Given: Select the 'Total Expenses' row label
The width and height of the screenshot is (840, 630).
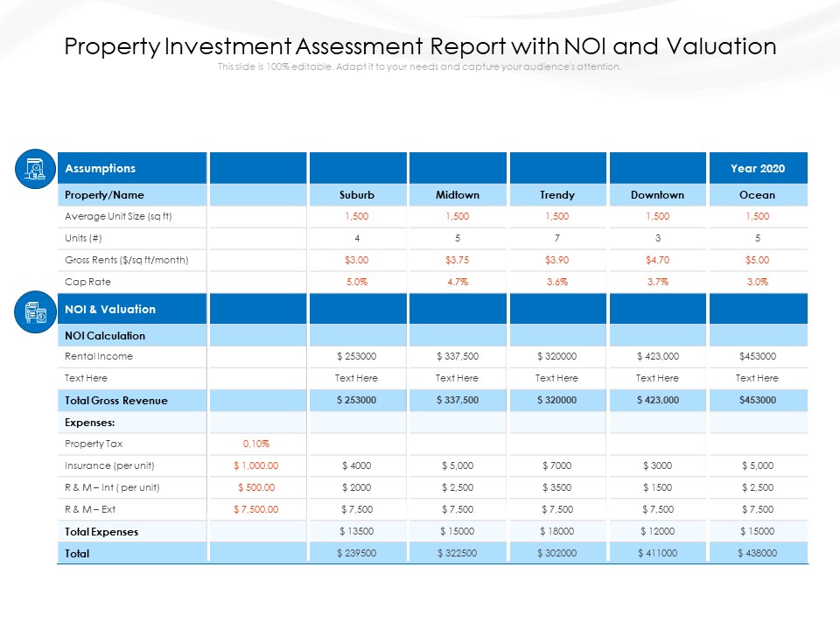Looking at the screenshot, I should [x=101, y=532].
